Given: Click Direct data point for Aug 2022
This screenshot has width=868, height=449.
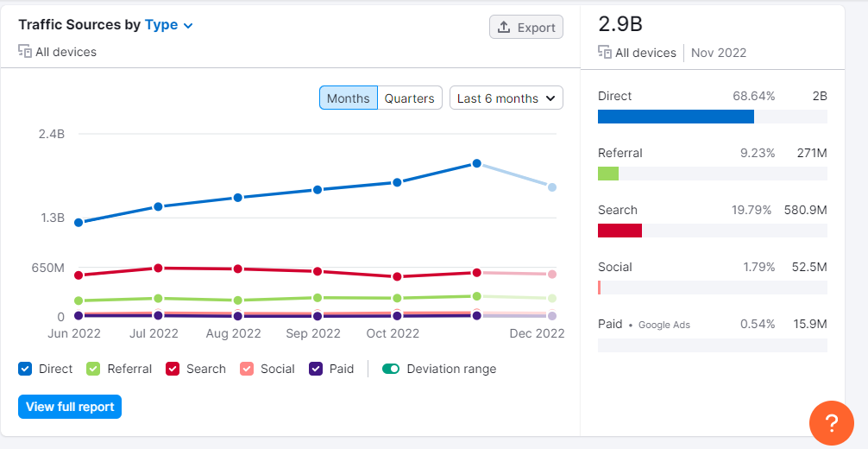Looking at the screenshot, I should click(237, 198).
